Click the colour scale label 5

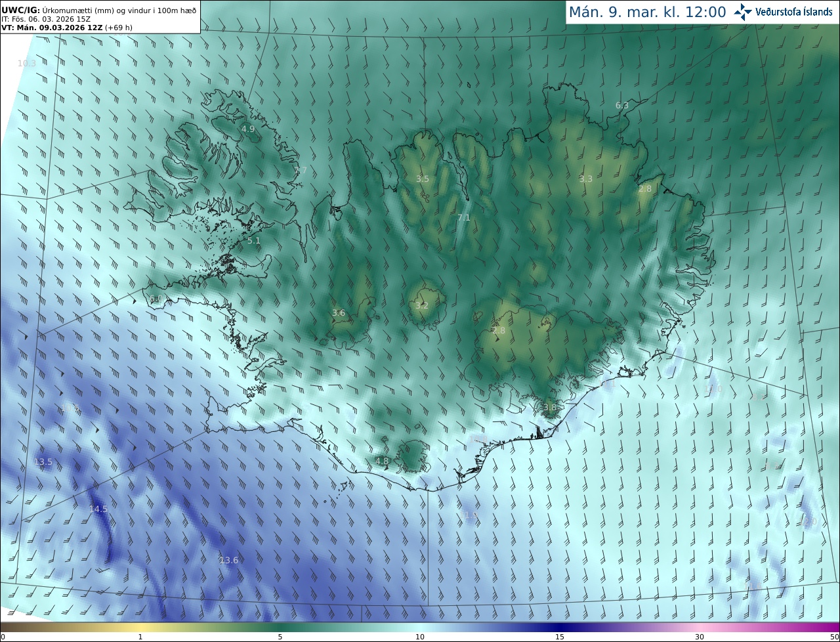tap(280, 637)
